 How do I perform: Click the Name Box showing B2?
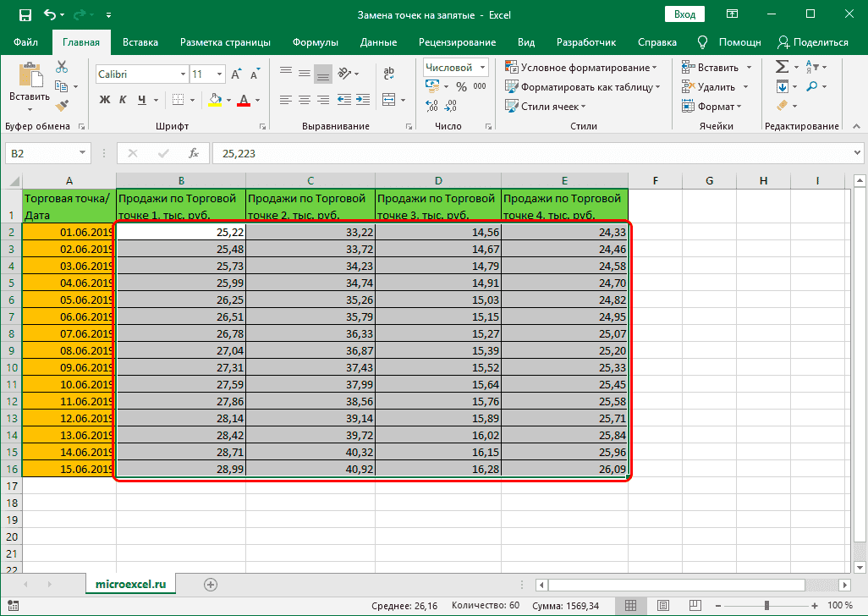click(x=41, y=153)
